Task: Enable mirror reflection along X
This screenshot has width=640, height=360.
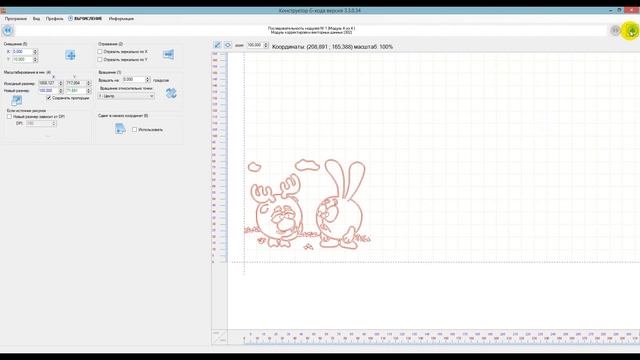Action: [x=100, y=52]
